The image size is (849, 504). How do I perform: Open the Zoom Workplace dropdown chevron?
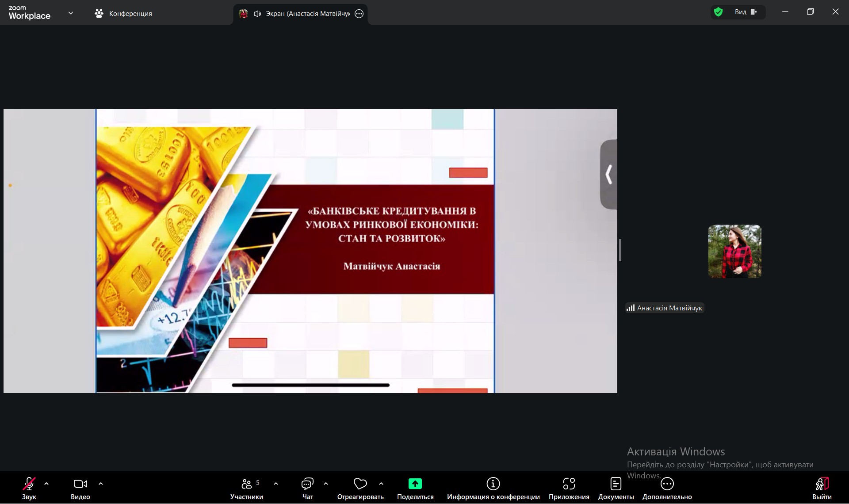(x=71, y=13)
